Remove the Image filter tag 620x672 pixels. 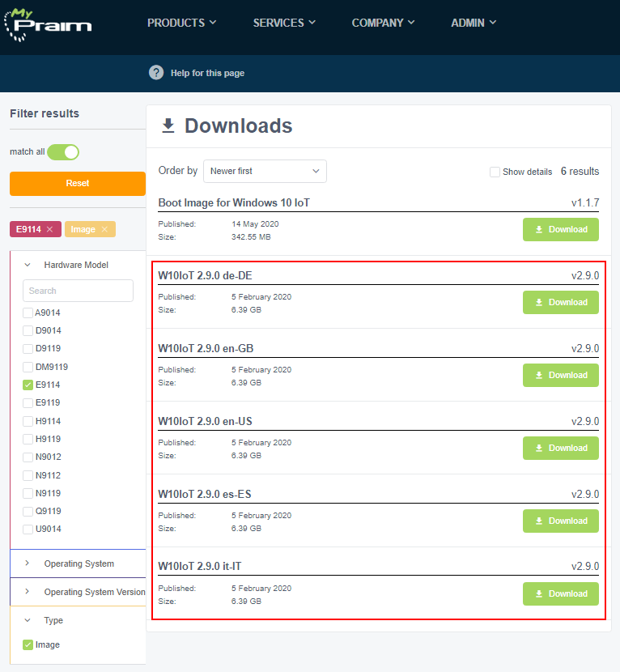coord(104,229)
